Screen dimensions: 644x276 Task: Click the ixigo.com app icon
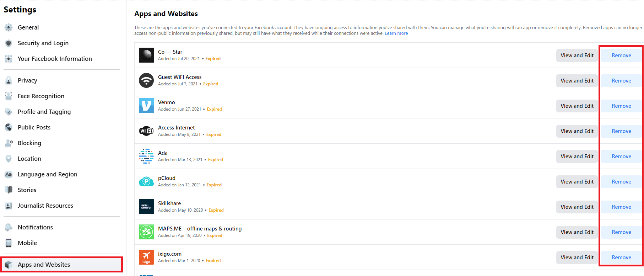click(146, 257)
